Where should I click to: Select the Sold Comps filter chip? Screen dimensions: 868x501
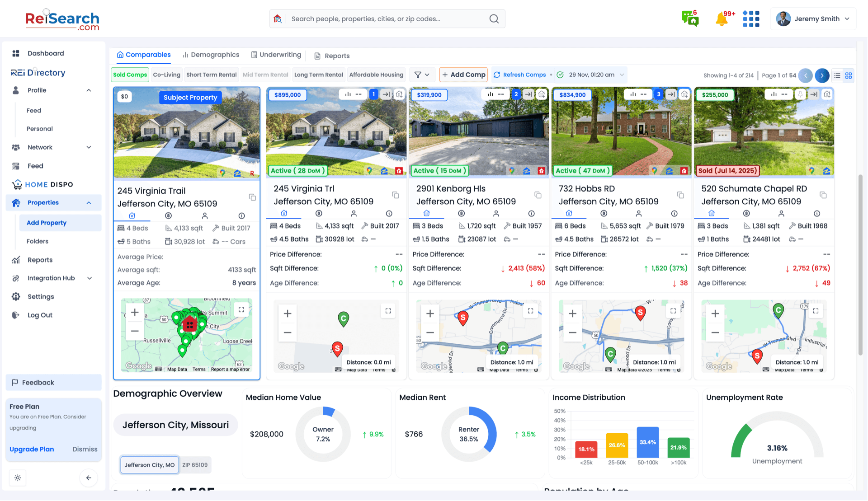[130, 75]
